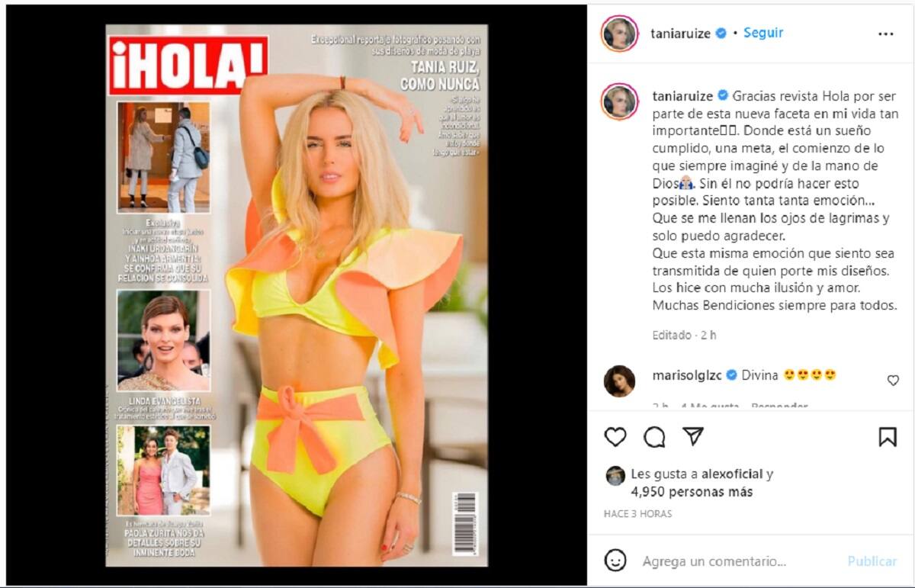
Task: Click taniaruize profile picture in header
Action: tap(619, 34)
